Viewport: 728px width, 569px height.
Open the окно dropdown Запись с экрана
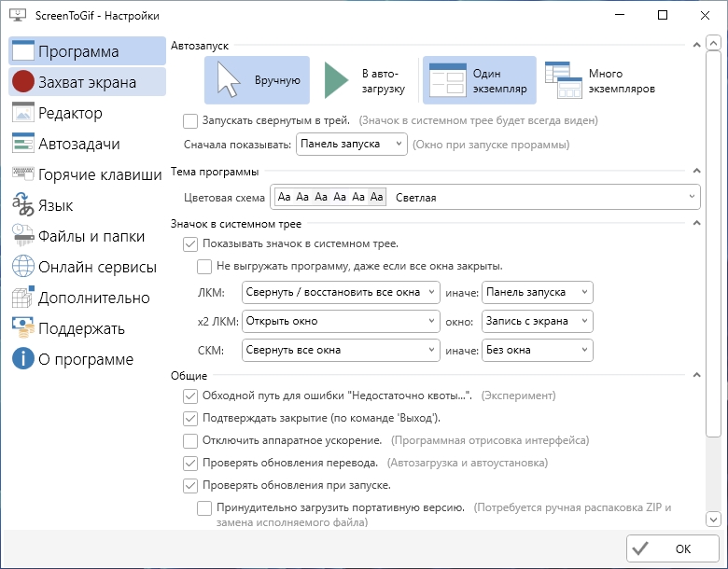click(538, 321)
